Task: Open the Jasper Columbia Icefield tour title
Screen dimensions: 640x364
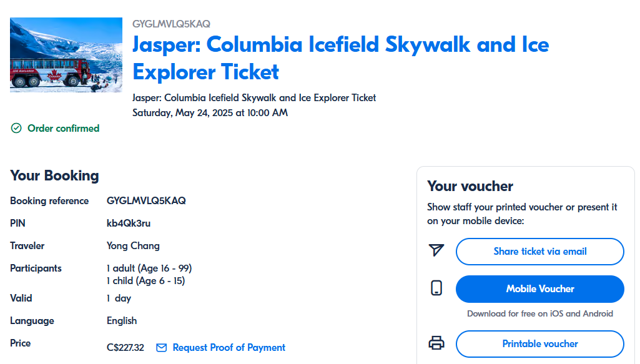Action: [340, 58]
